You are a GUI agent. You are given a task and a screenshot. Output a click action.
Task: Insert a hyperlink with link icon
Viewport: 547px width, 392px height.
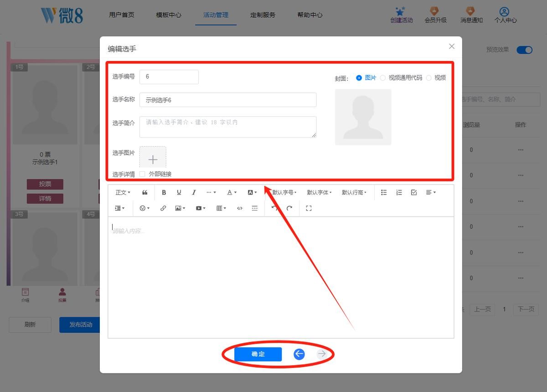click(163, 208)
